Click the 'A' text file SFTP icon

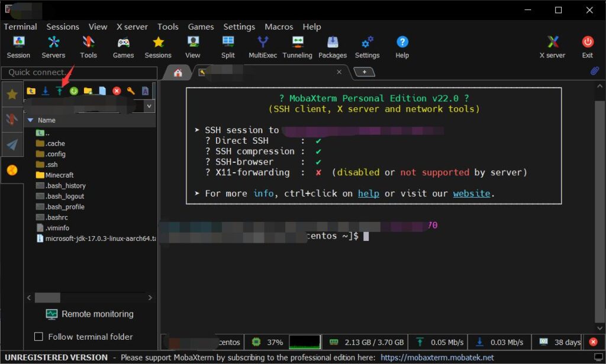tap(146, 91)
